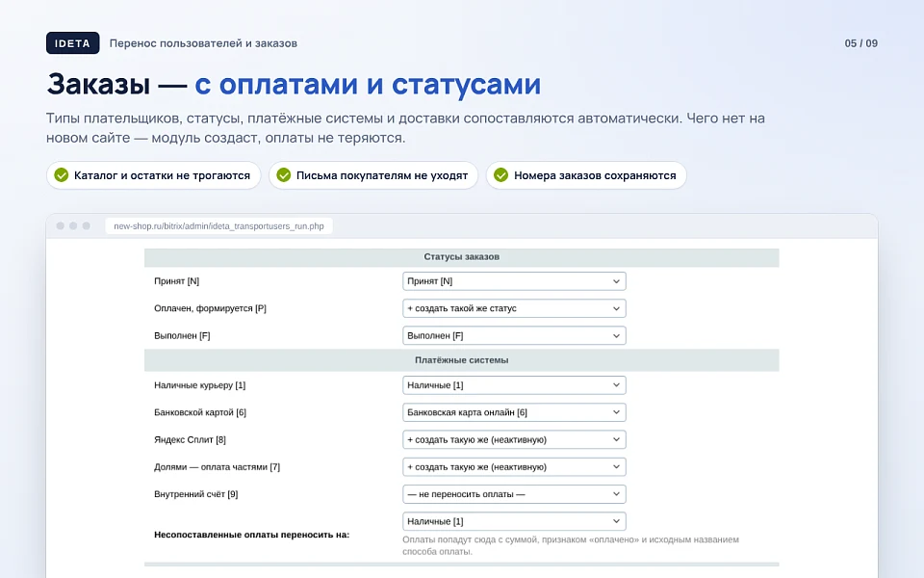This screenshot has width=924, height=578.
Task: Click 'Долями — оплата частями [7]' label
Action: tap(217, 466)
